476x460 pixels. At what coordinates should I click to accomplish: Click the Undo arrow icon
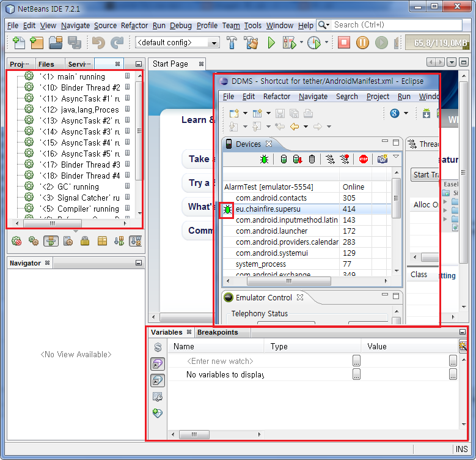click(x=98, y=43)
